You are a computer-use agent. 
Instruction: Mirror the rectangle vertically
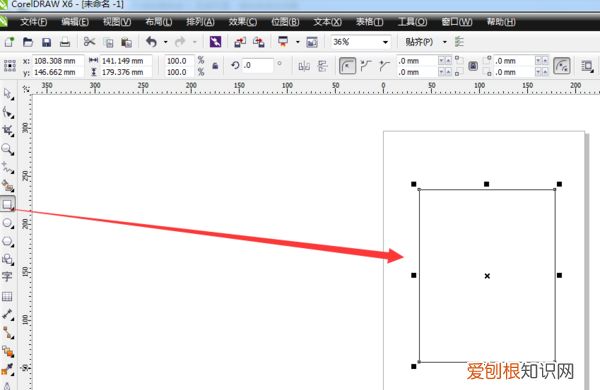coord(323,67)
